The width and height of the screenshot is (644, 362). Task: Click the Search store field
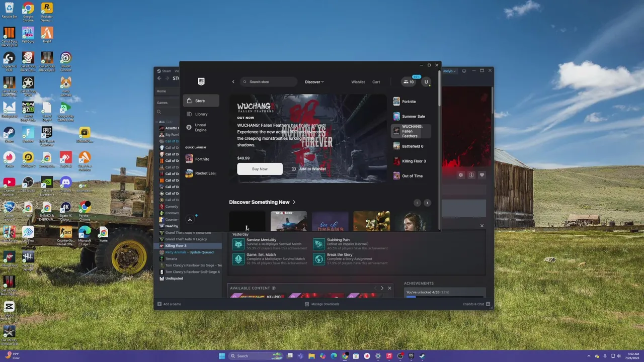[x=268, y=82]
